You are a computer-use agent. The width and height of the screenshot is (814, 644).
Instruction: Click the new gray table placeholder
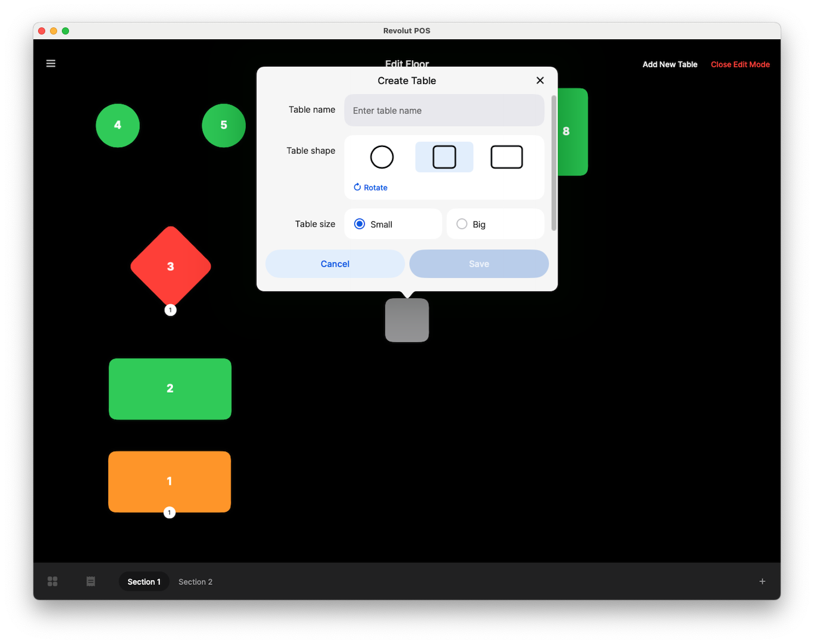407,320
